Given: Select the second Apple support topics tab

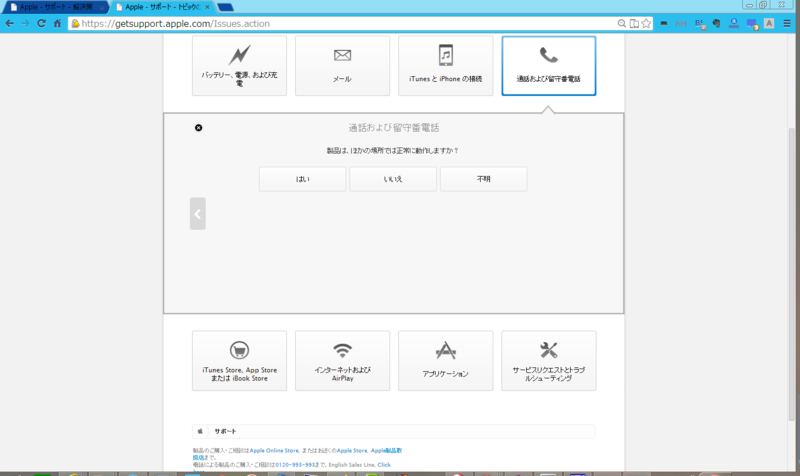Looking at the screenshot, I should (x=161, y=7).
